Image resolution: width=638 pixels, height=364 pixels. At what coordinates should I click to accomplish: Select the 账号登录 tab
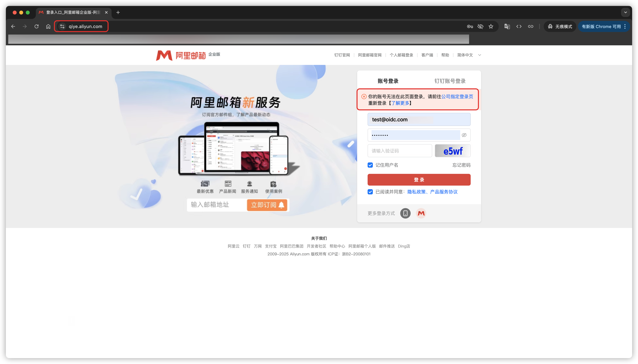point(388,81)
